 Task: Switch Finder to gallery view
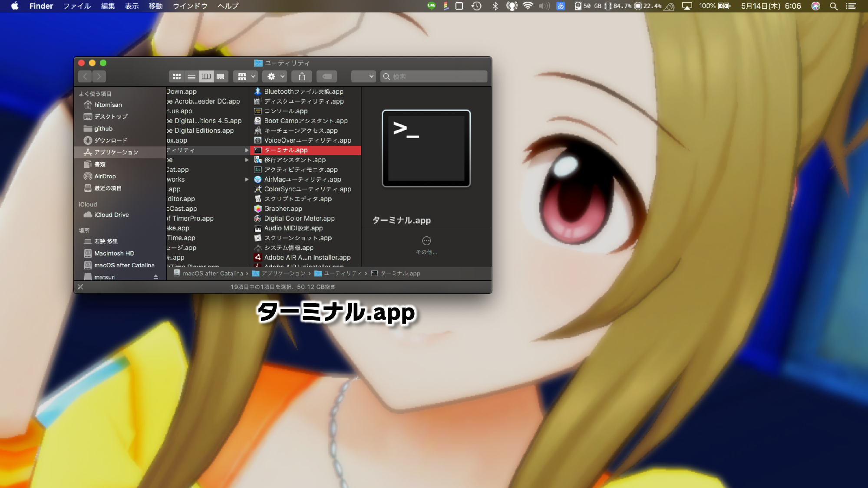[221, 76]
